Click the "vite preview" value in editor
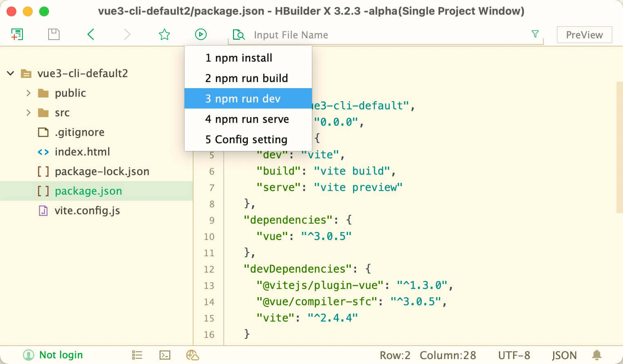 click(x=358, y=187)
